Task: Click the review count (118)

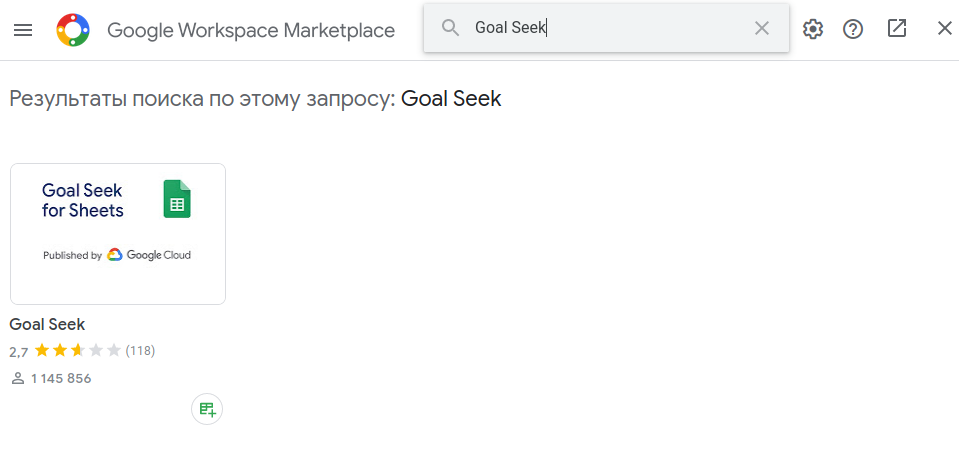Action: 140,350
